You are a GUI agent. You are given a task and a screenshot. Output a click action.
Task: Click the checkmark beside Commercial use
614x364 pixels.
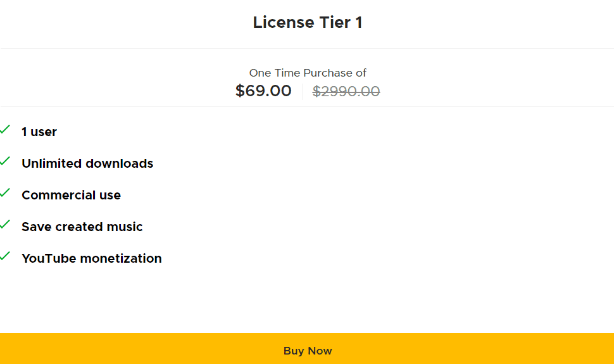tap(5, 193)
